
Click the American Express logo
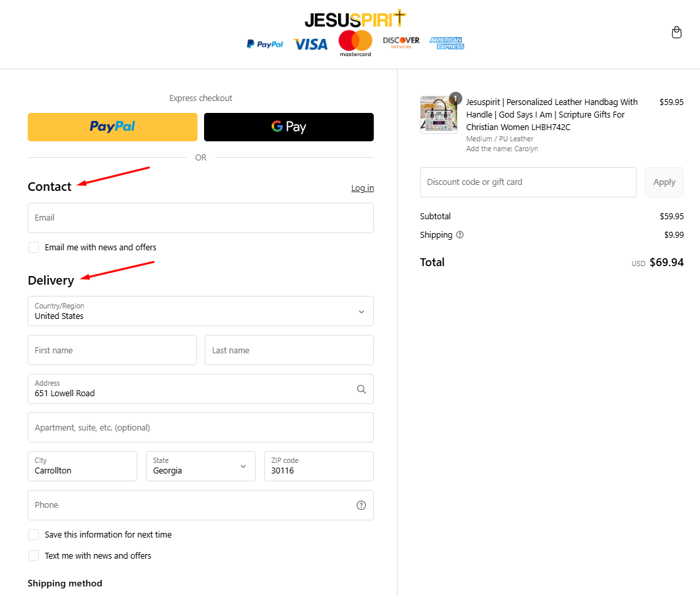point(446,43)
